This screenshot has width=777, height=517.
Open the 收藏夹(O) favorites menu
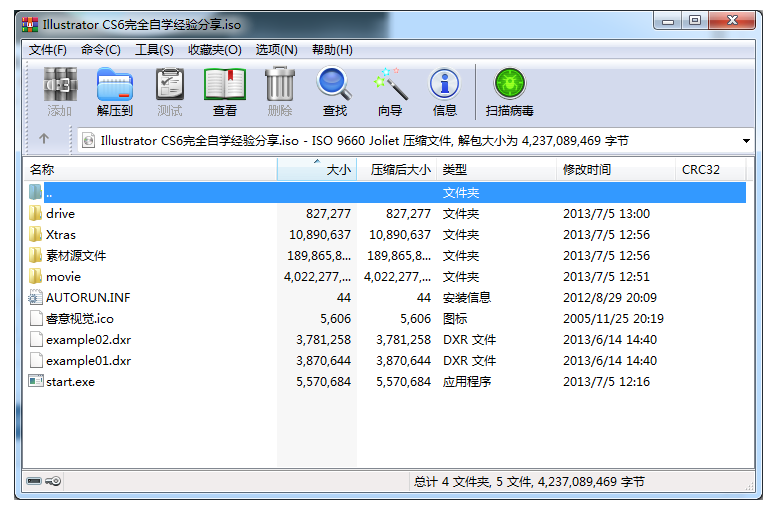(214, 50)
